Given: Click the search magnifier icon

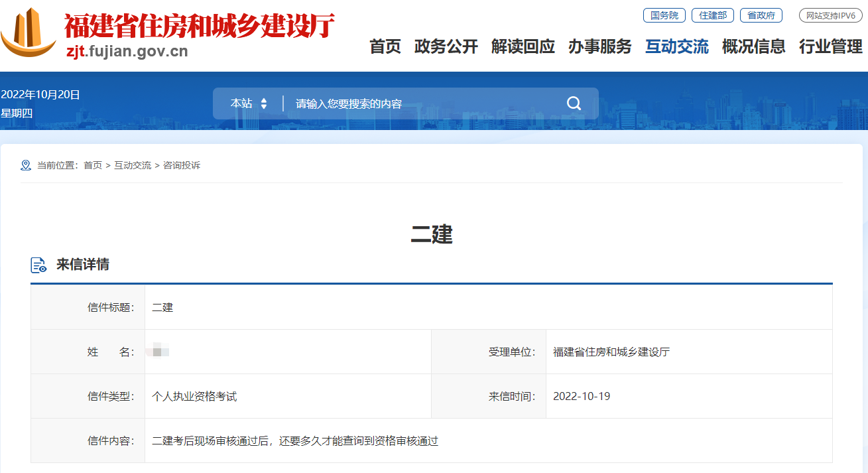Looking at the screenshot, I should [x=573, y=103].
